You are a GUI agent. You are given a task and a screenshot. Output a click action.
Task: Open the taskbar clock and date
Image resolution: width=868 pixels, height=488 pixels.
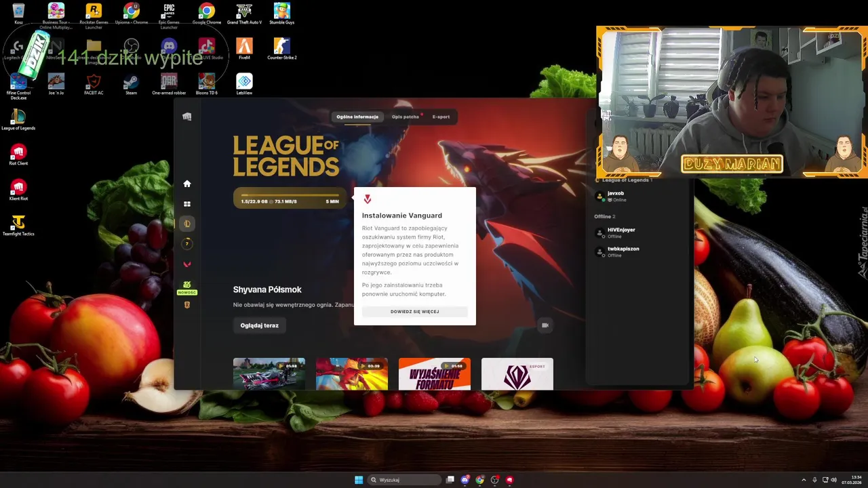click(852, 480)
